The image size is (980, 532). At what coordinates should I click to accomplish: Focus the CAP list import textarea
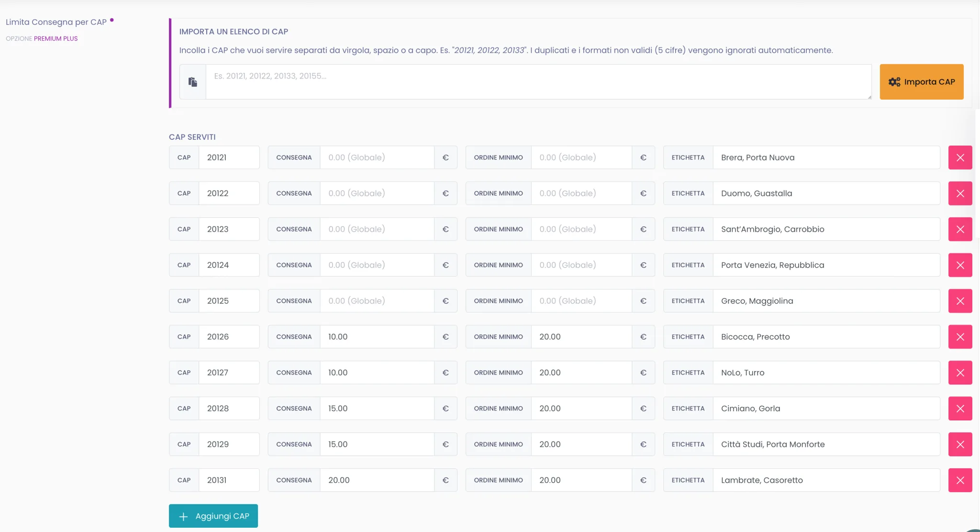[538, 82]
